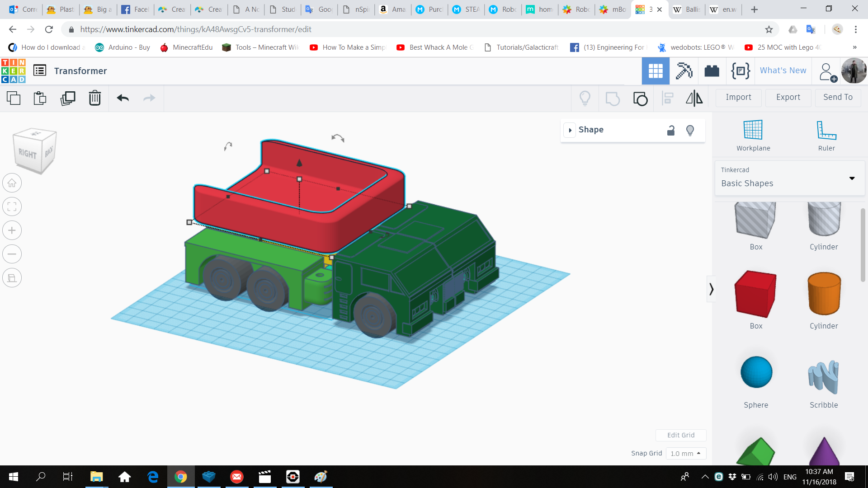Click the Mirror tool icon

[694, 98]
